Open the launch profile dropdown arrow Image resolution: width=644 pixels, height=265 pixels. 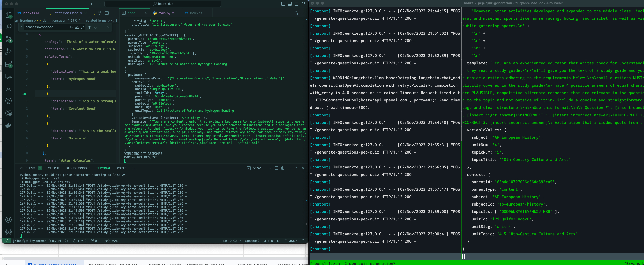270,168
